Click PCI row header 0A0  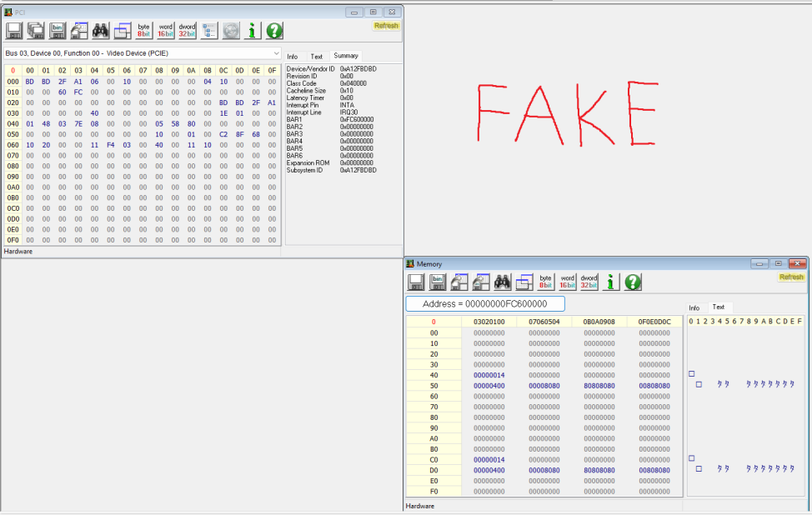coord(13,187)
